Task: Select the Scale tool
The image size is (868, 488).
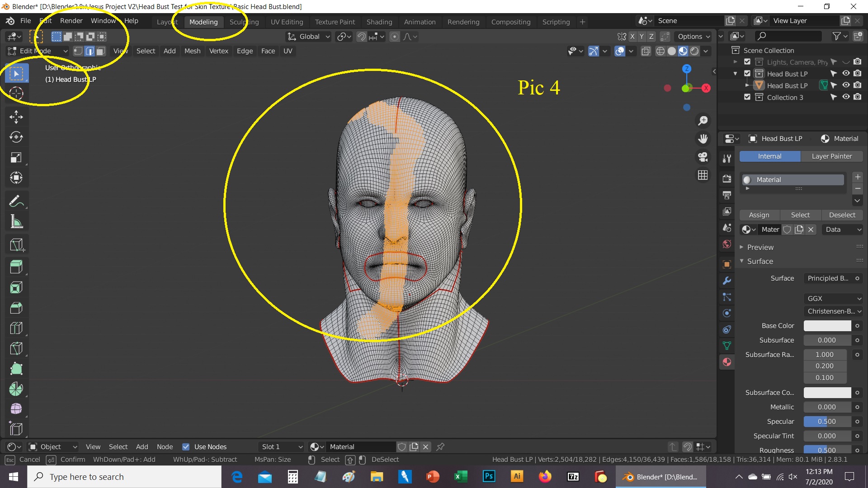Action: click(16, 158)
